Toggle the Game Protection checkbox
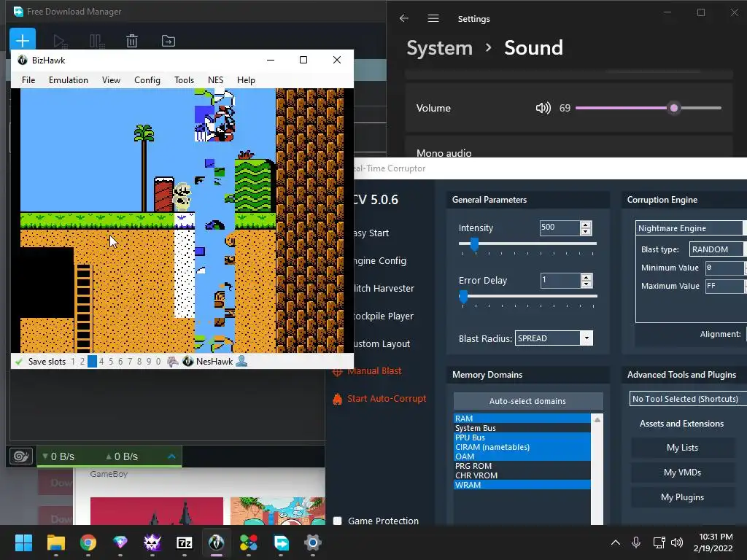Screen dimensions: 747x560 tap(337, 521)
